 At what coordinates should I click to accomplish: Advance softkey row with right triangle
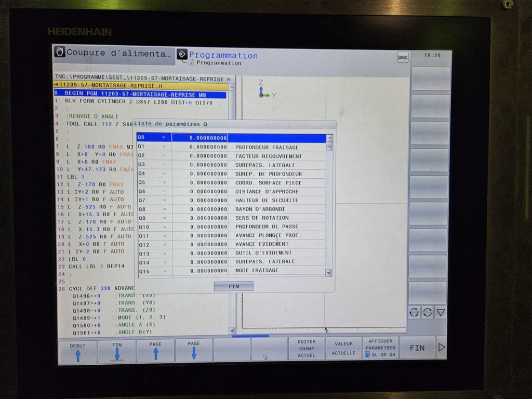[442, 348]
